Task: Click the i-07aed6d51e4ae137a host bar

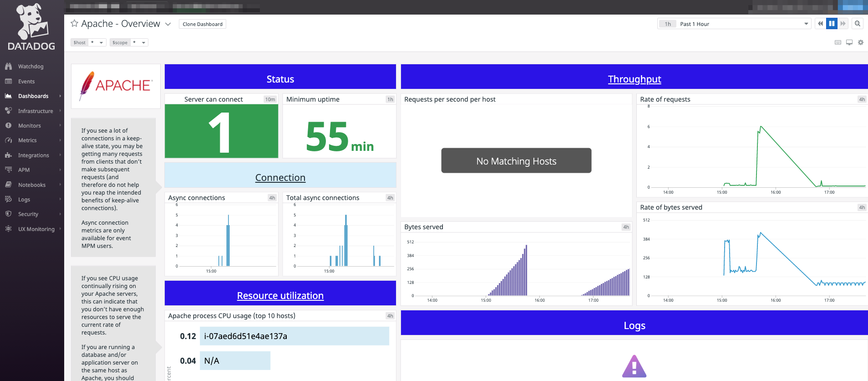Action: [x=294, y=336]
